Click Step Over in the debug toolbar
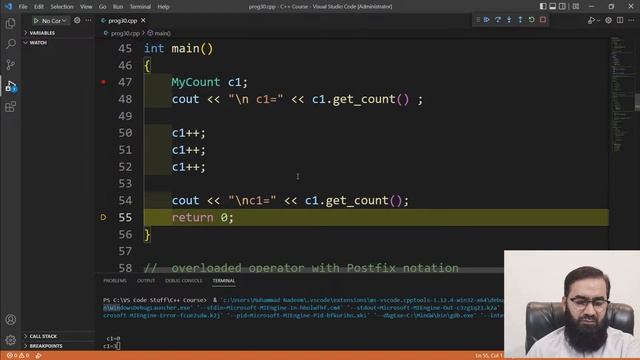640x360 pixels. point(498,20)
